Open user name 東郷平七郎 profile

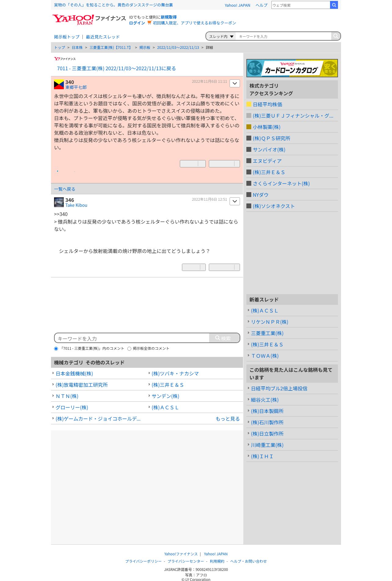(x=76, y=87)
